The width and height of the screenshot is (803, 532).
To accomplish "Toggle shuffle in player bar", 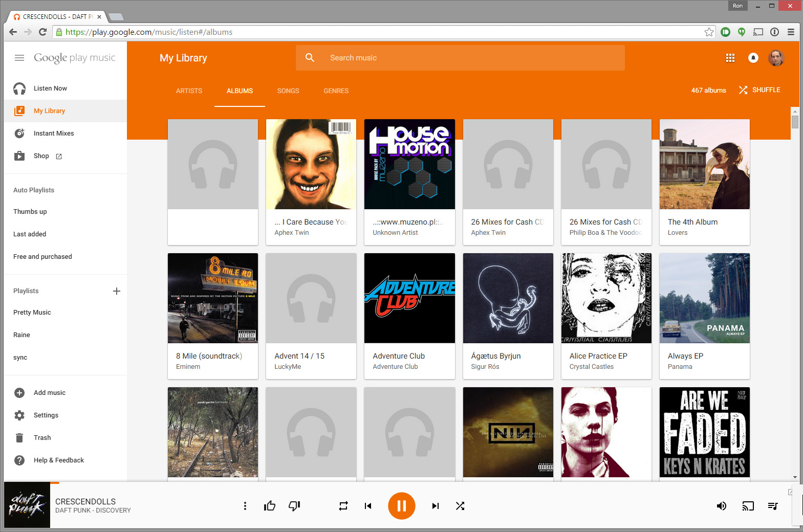I will click(460, 506).
